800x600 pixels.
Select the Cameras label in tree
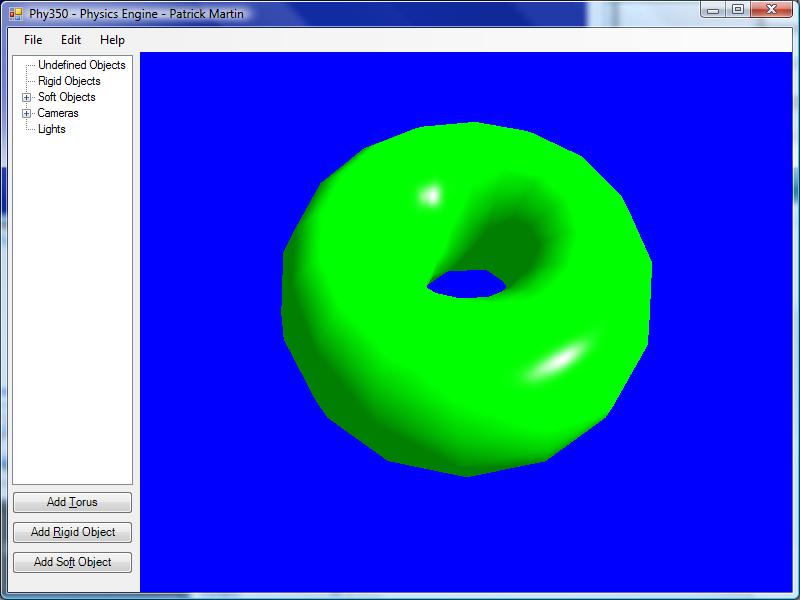(58, 113)
